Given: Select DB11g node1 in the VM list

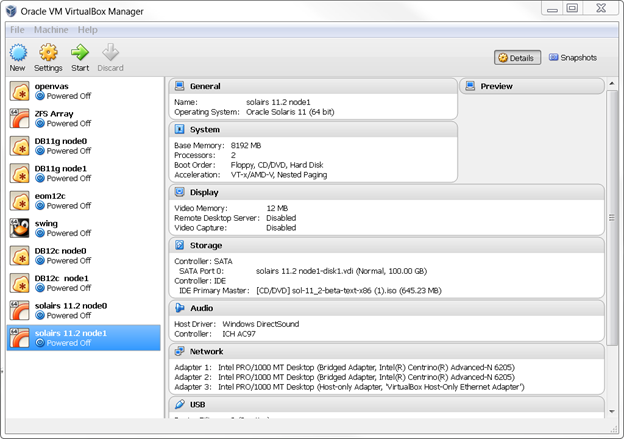Looking at the screenshot, I should 84,174.
